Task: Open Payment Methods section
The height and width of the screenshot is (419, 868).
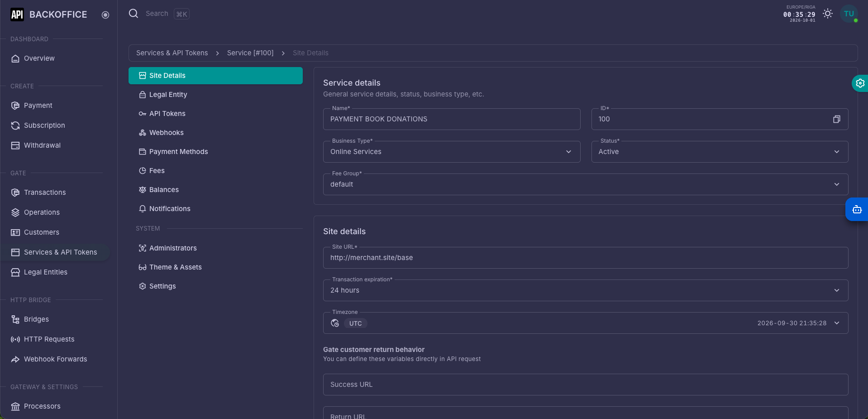Action: click(215, 152)
